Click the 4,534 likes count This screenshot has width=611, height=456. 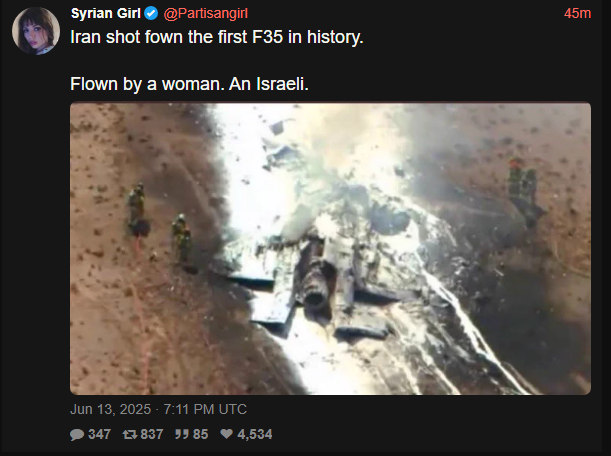(254, 434)
